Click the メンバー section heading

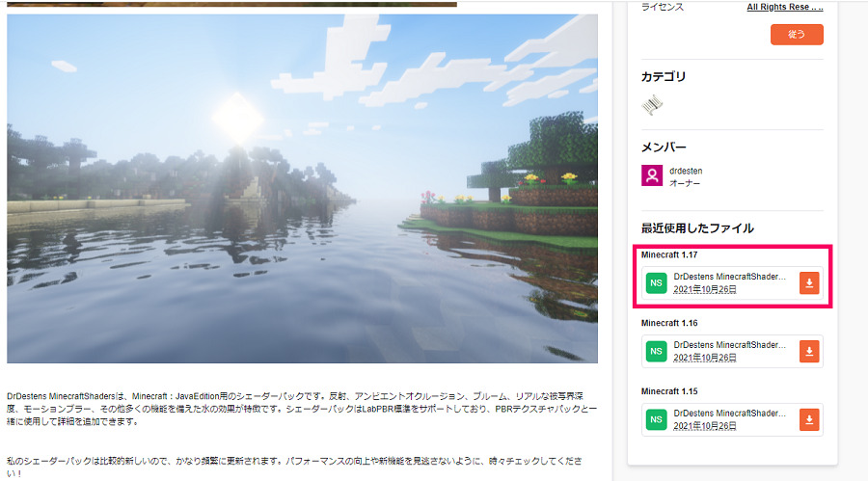click(x=664, y=147)
